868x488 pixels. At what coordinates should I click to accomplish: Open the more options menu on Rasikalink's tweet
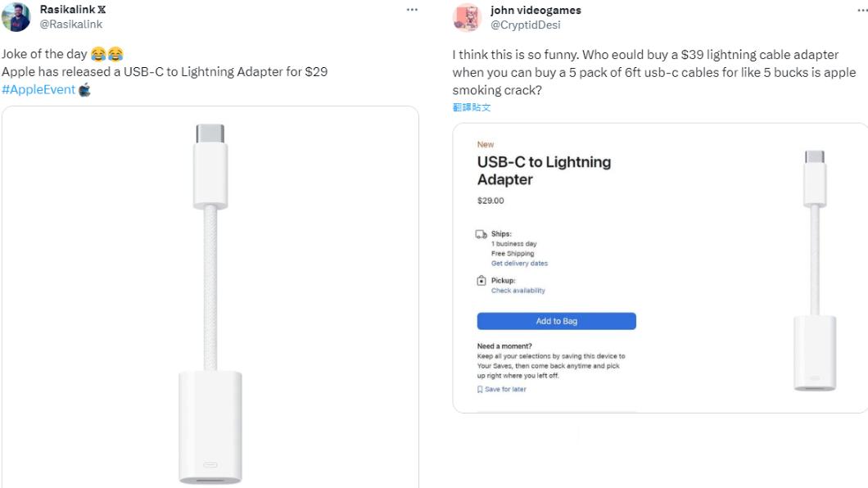[412, 8]
